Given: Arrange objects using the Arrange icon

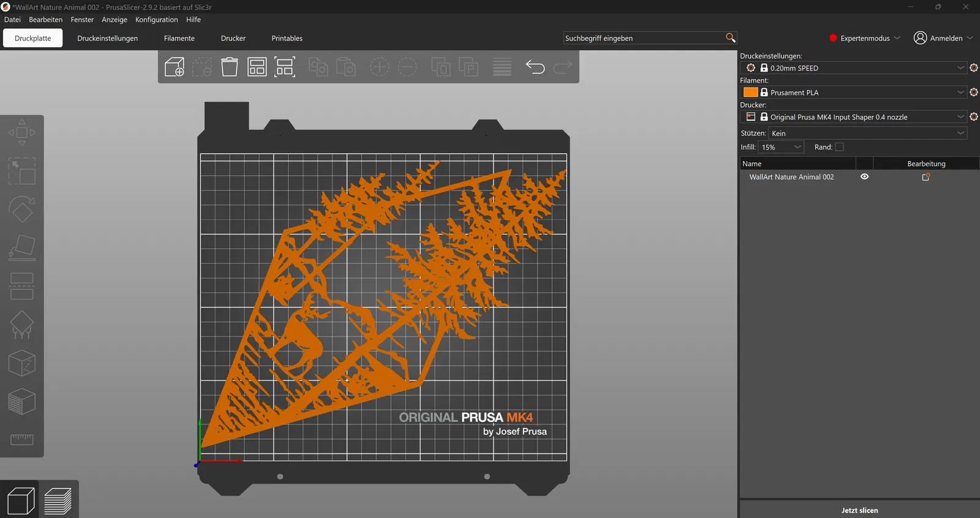Looking at the screenshot, I should click(x=257, y=67).
